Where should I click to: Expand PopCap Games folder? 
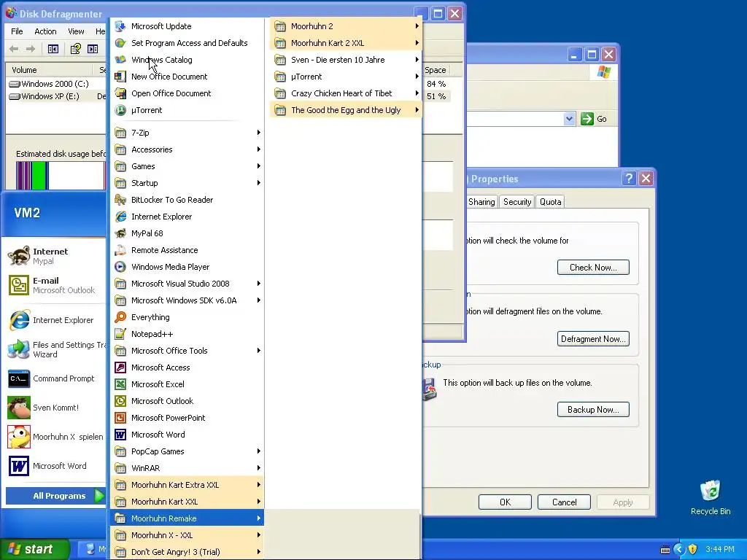(x=187, y=451)
